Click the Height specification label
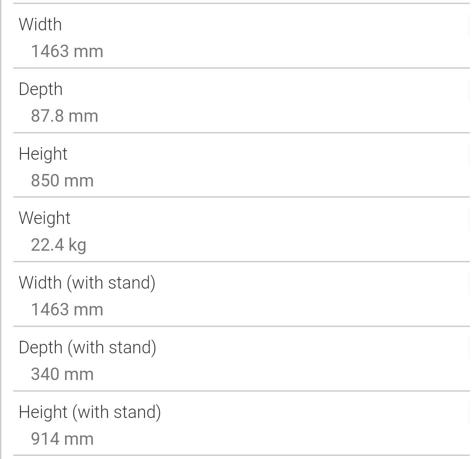This screenshot has height=459, width=476. click(43, 154)
